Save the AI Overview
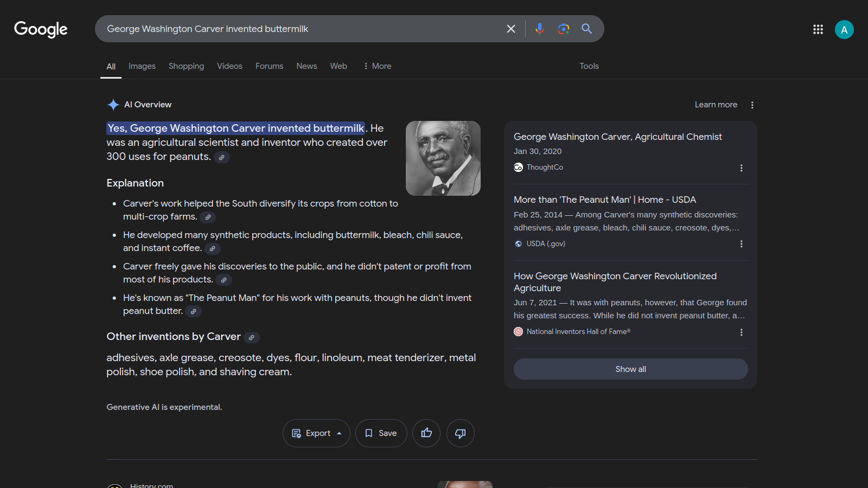Viewport: 868px width, 488px height. (381, 433)
